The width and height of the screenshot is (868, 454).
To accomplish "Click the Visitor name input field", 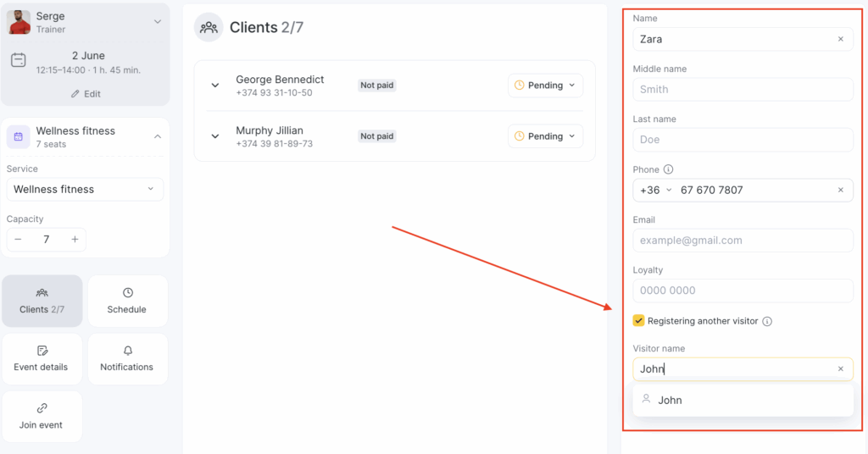I will [743, 368].
